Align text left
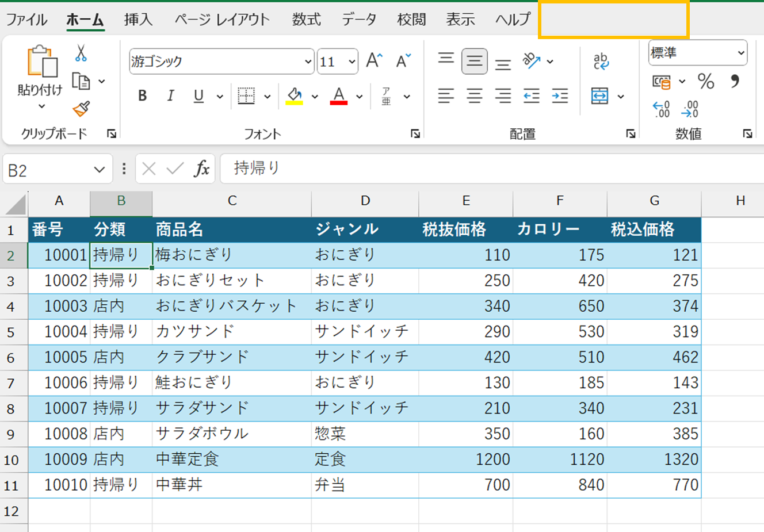 coord(446,95)
